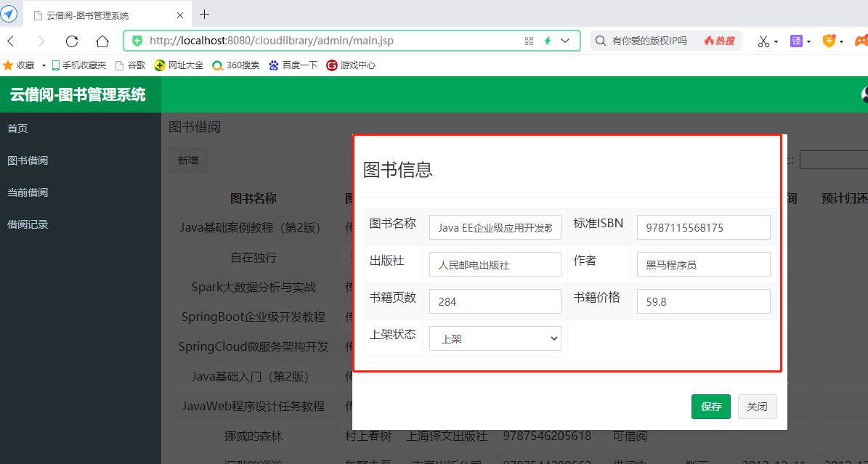The height and width of the screenshot is (464, 868).
Task: Click the green shield security icon
Action: [137, 41]
